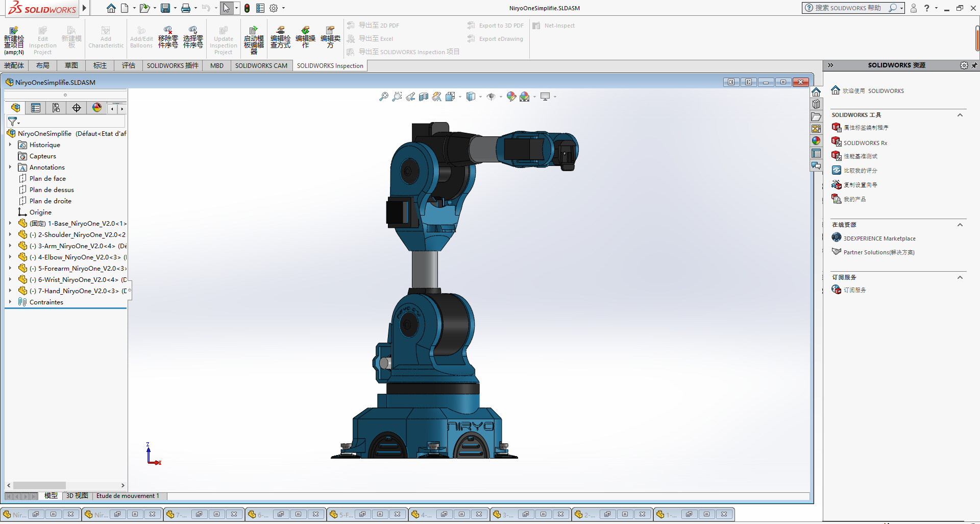The image size is (980, 524).
Task: Click Export to 3D PDF
Action: pos(495,25)
